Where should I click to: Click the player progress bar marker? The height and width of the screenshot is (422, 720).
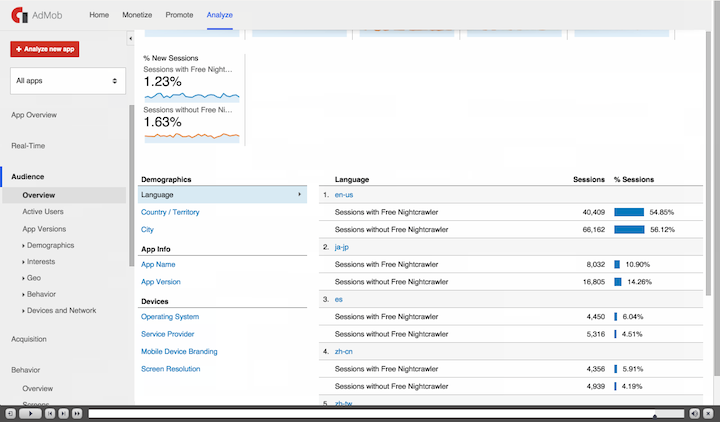click(x=654, y=416)
